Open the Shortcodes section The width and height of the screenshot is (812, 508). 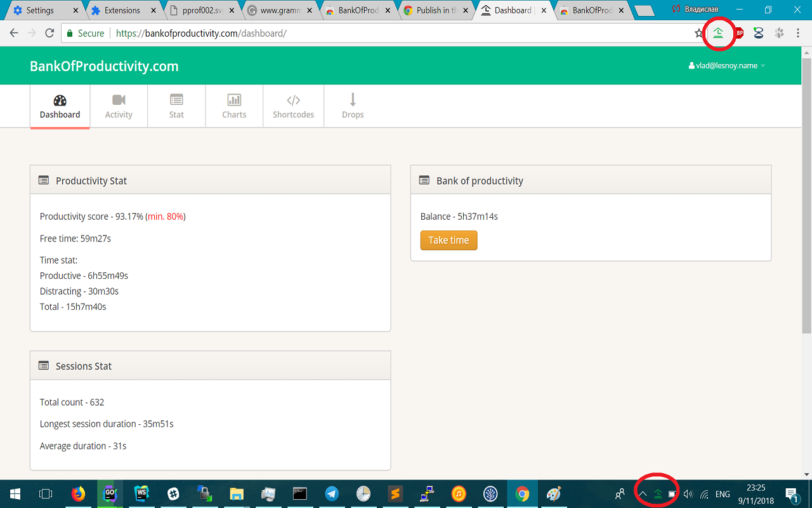click(x=293, y=107)
